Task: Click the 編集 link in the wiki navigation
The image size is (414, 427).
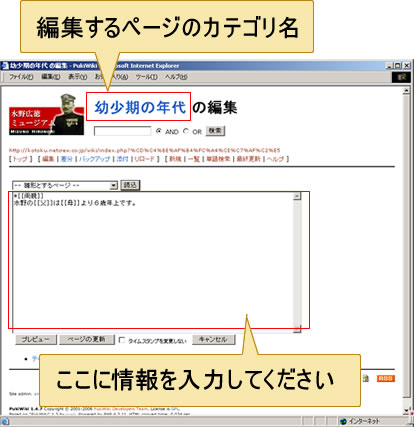Action: [x=48, y=159]
